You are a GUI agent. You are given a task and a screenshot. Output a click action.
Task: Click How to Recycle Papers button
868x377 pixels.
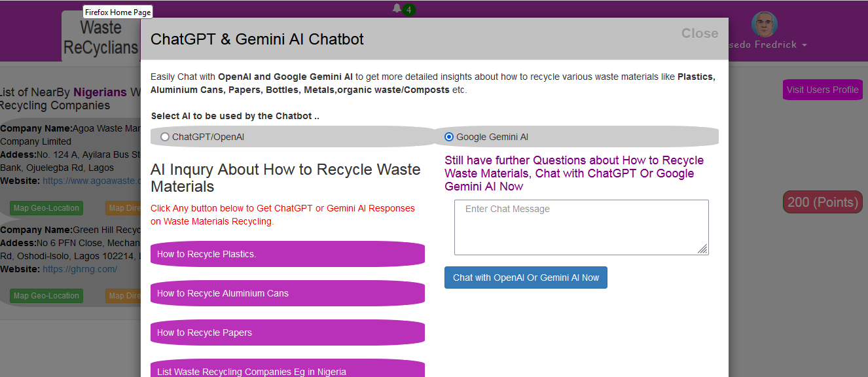tap(287, 332)
